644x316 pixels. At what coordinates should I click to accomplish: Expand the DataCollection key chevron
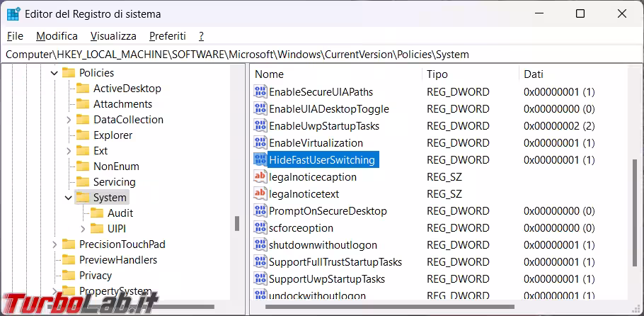[69, 120]
